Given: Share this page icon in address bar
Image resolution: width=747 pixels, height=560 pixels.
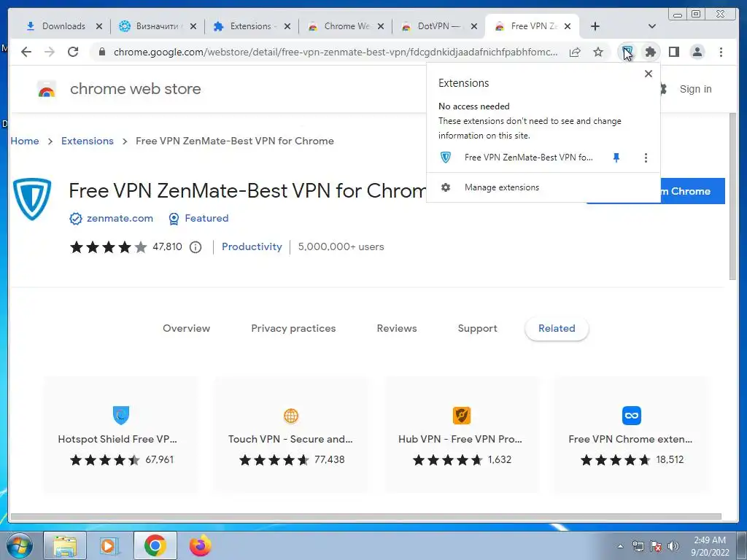Looking at the screenshot, I should [575, 52].
